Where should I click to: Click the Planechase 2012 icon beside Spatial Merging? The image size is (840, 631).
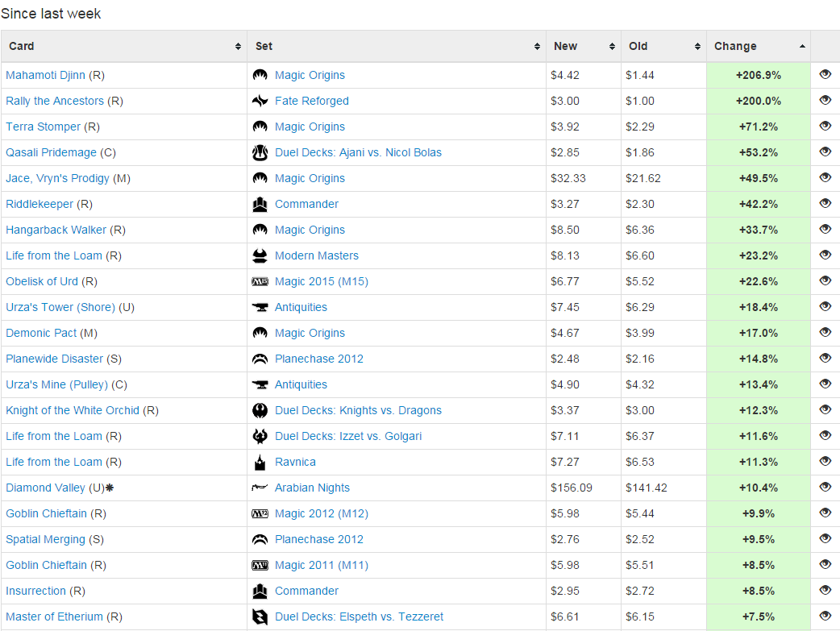[x=260, y=539]
